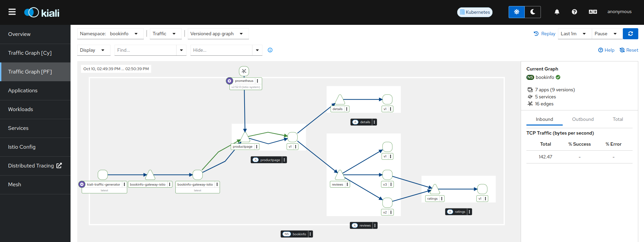The height and width of the screenshot is (242, 644).
Task: Click the Reset link
Action: click(629, 50)
